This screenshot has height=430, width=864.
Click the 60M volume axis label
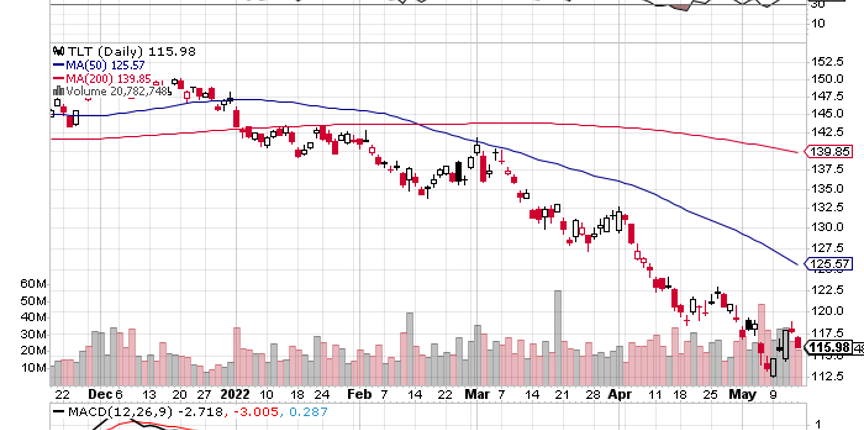coord(34,284)
